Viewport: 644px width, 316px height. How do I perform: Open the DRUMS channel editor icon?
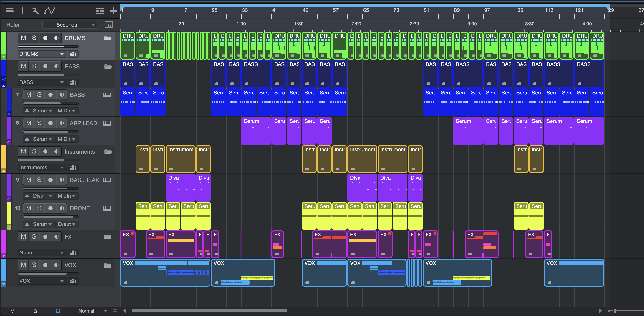[73, 54]
